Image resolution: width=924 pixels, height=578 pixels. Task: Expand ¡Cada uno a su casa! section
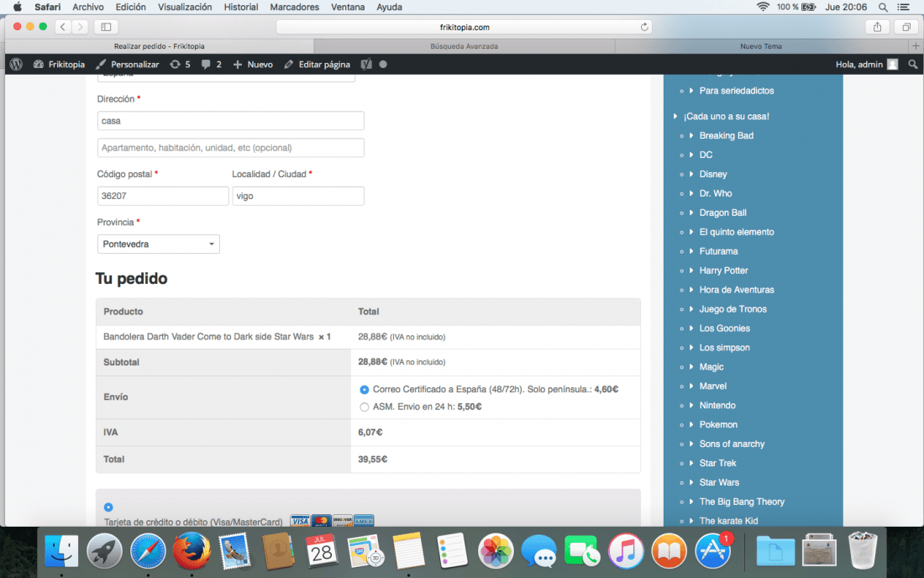coord(675,116)
